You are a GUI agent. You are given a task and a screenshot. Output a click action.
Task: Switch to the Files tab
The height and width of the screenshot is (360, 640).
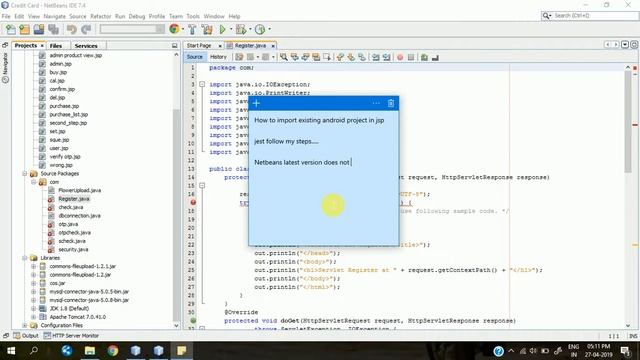[56, 46]
